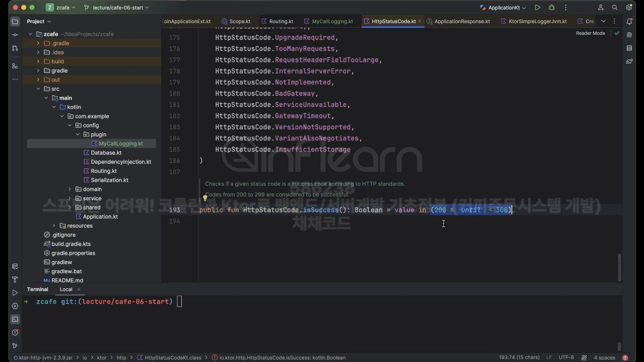The image size is (644, 362).
Task: Open Search Everywhere magnifier
Action: tap(615, 7)
